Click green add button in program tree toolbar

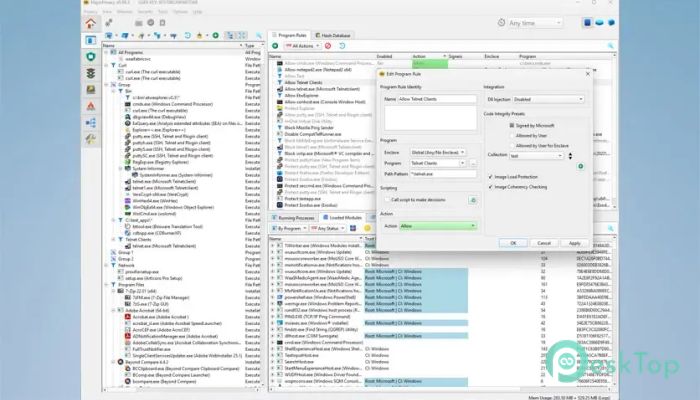pos(216,35)
